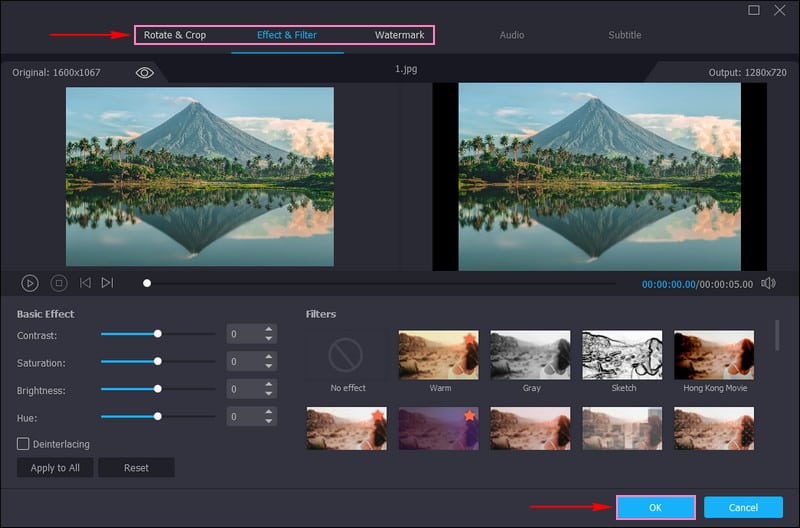Viewport: 800px width, 528px height.
Task: Decrease the Saturation value with down arrow
Action: pos(268,367)
